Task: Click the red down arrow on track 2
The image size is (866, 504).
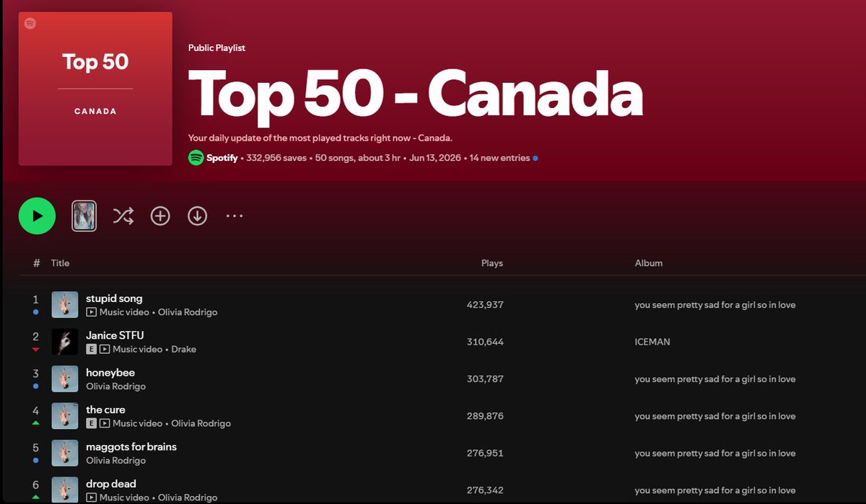Action: (x=36, y=350)
